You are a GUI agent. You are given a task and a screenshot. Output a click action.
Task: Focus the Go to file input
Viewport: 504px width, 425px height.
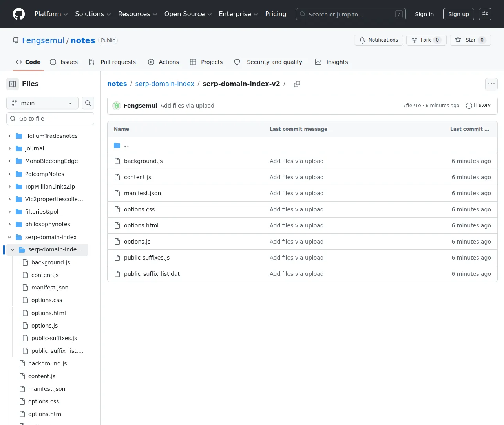tap(50, 119)
